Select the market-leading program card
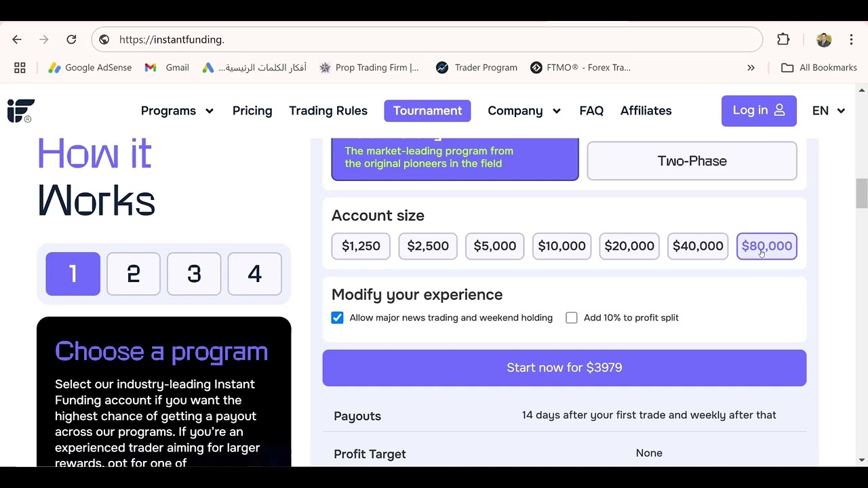868x488 pixels. pos(455,159)
